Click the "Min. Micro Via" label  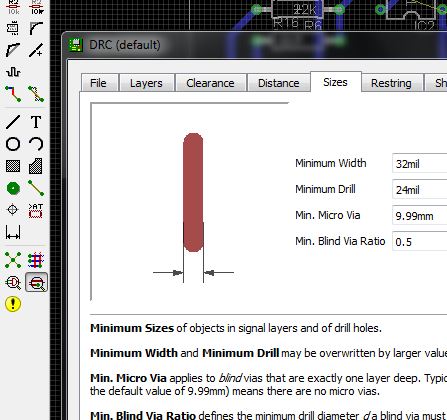(x=328, y=215)
